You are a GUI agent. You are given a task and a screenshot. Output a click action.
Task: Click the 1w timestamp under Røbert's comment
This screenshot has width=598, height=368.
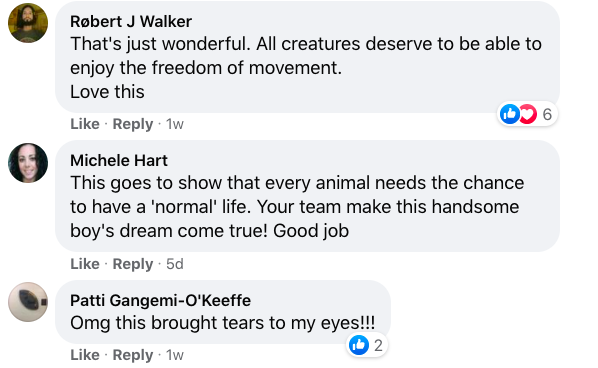coord(175,124)
